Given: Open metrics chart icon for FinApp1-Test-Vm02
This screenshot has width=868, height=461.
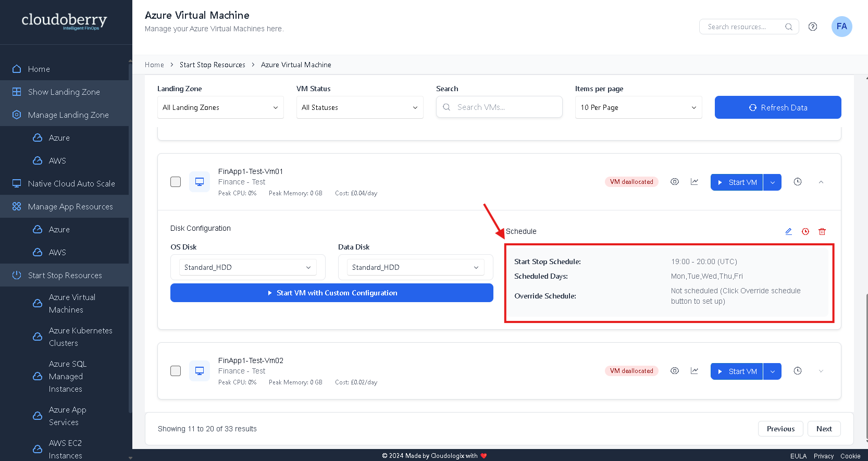Looking at the screenshot, I should click(x=695, y=371).
